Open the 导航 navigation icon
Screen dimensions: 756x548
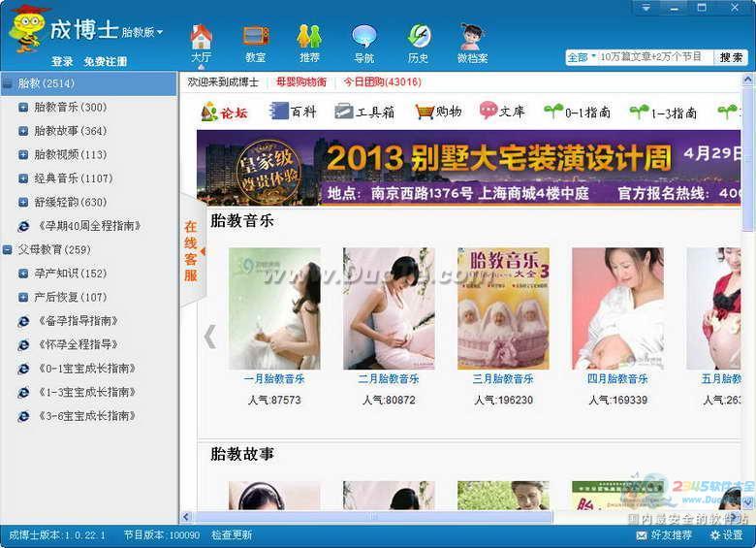pos(363,39)
